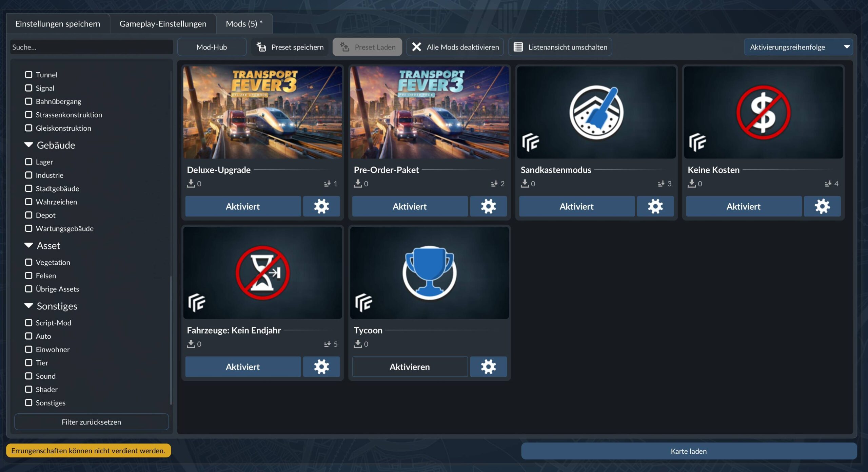Check the Sound filter checkbox
This screenshot has height=472, width=868.
pyautogui.click(x=29, y=376)
